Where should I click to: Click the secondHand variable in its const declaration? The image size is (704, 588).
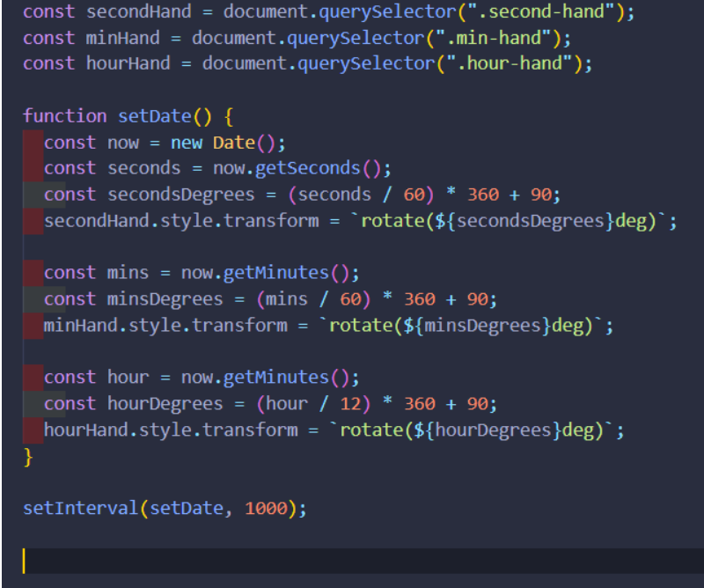(x=139, y=11)
